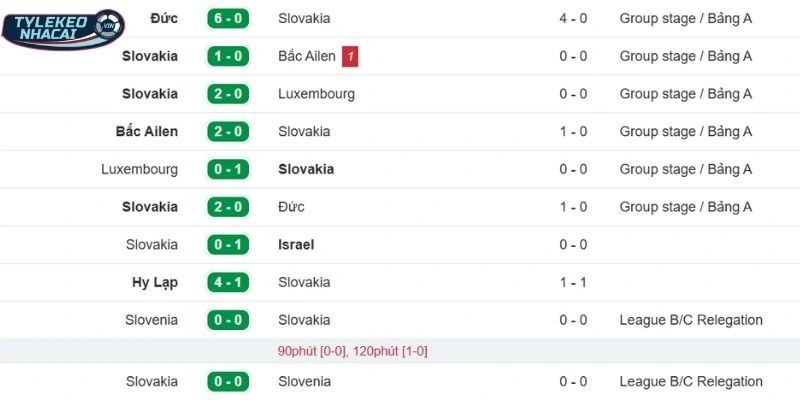Click the bold Bắc Ailen home team name
Viewport: 800px width, 400px height.
147,131
